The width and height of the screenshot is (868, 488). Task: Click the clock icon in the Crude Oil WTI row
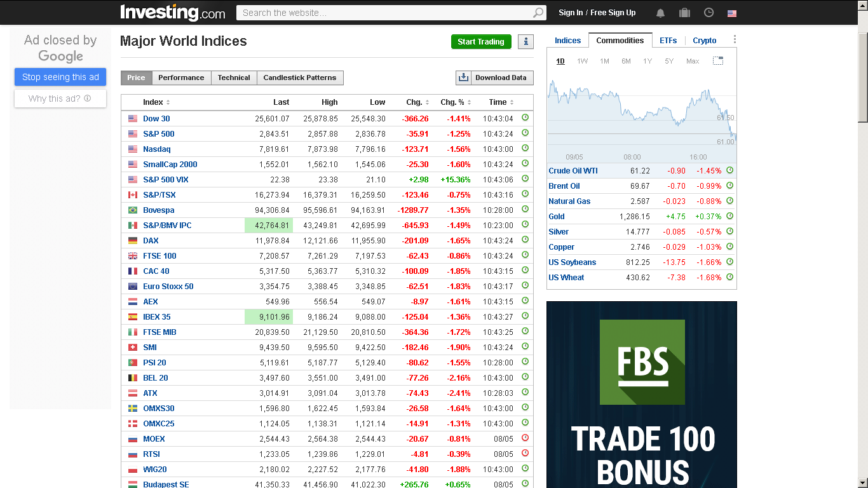729,170
